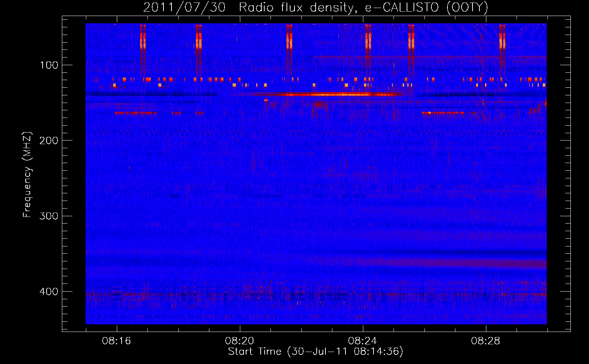Screen dimensions: 589x364
Task: Click the '08:28' time tick label
Action: (486, 341)
